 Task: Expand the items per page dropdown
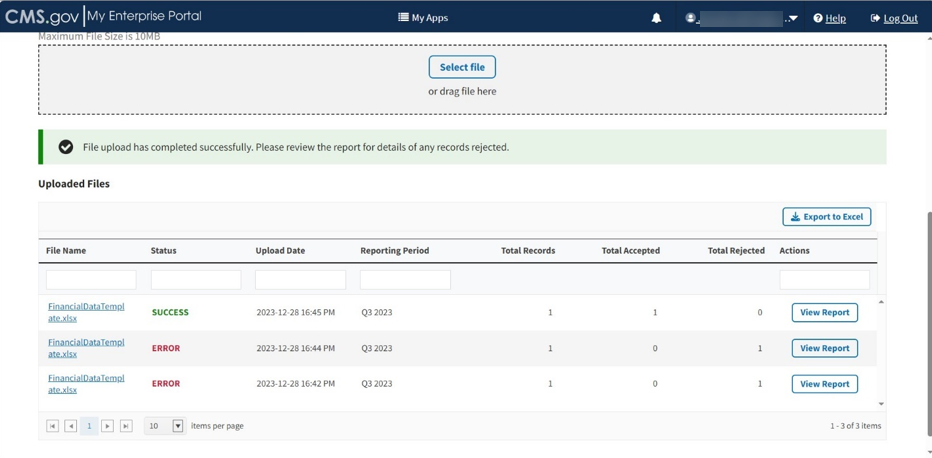pyautogui.click(x=178, y=426)
